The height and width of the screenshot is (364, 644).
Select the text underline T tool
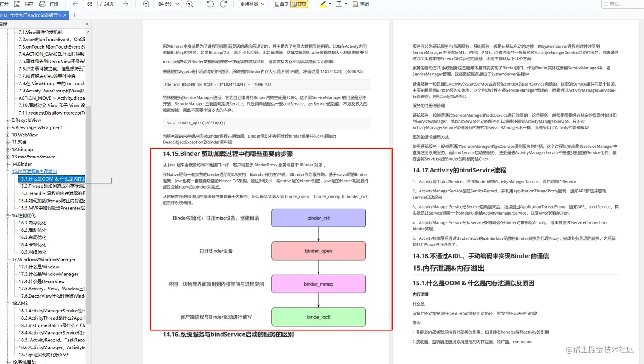click(x=339, y=4)
